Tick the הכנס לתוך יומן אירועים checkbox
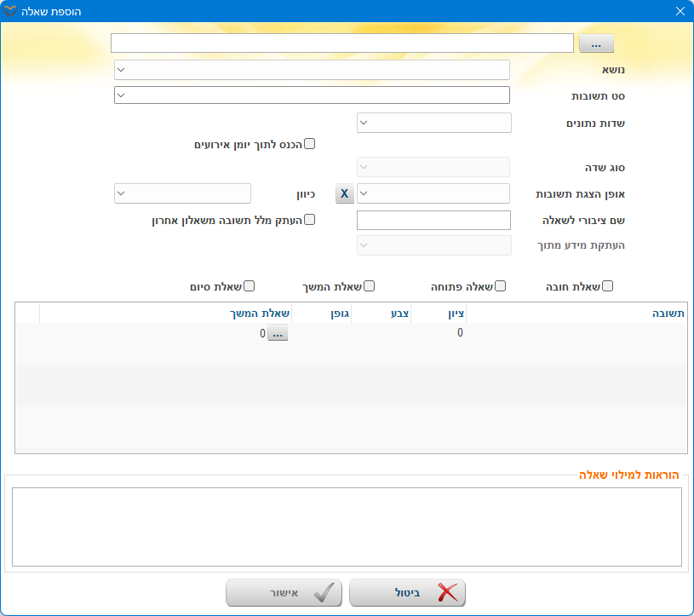The width and height of the screenshot is (694, 616). pyautogui.click(x=310, y=144)
